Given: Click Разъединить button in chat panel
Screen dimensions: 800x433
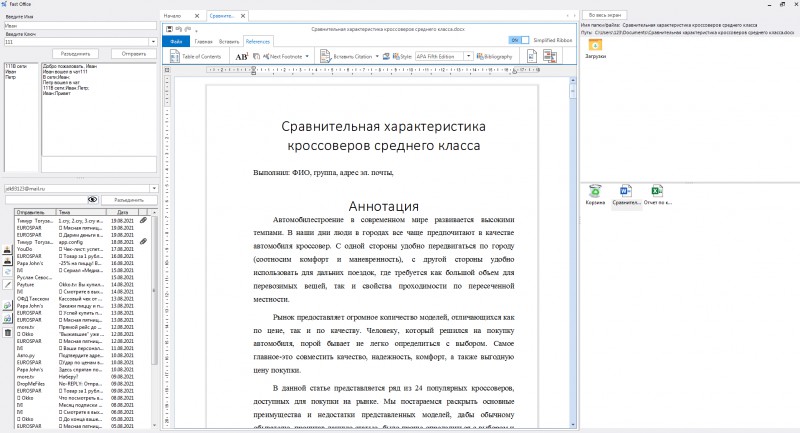Looking at the screenshot, I should pyautogui.click(x=76, y=54).
